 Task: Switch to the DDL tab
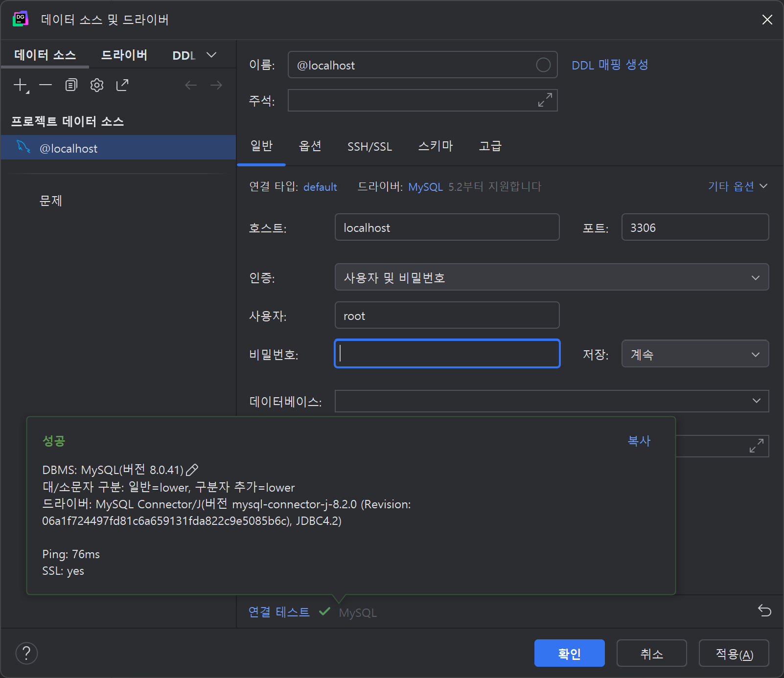pyautogui.click(x=184, y=55)
